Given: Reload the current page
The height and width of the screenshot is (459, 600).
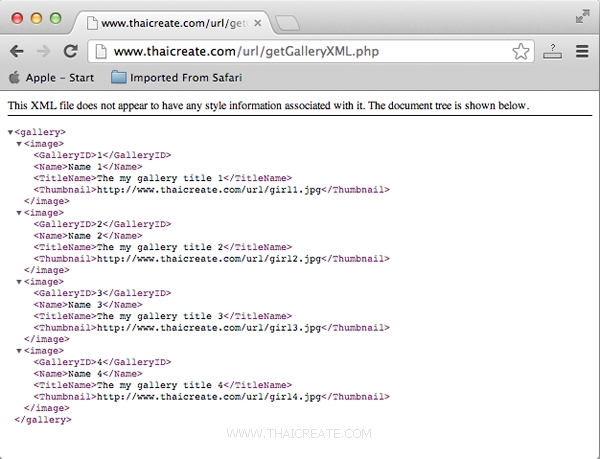Looking at the screenshot, I should click(70, 51).
